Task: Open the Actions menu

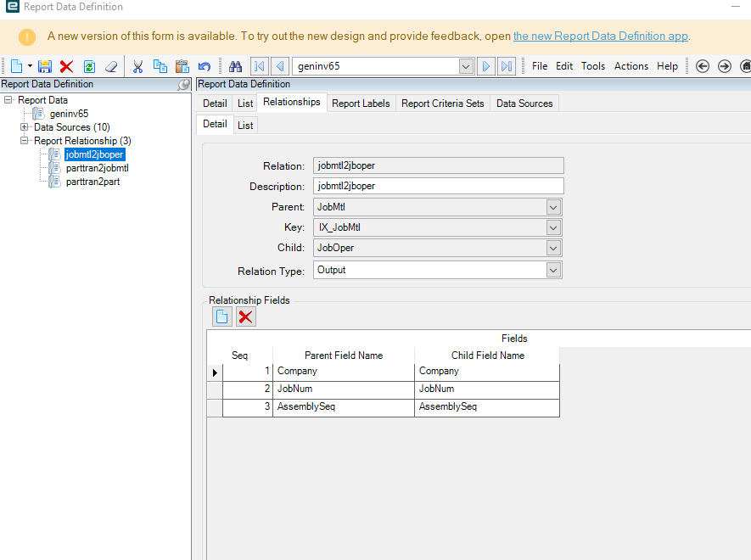Action: tap(631, 66)
